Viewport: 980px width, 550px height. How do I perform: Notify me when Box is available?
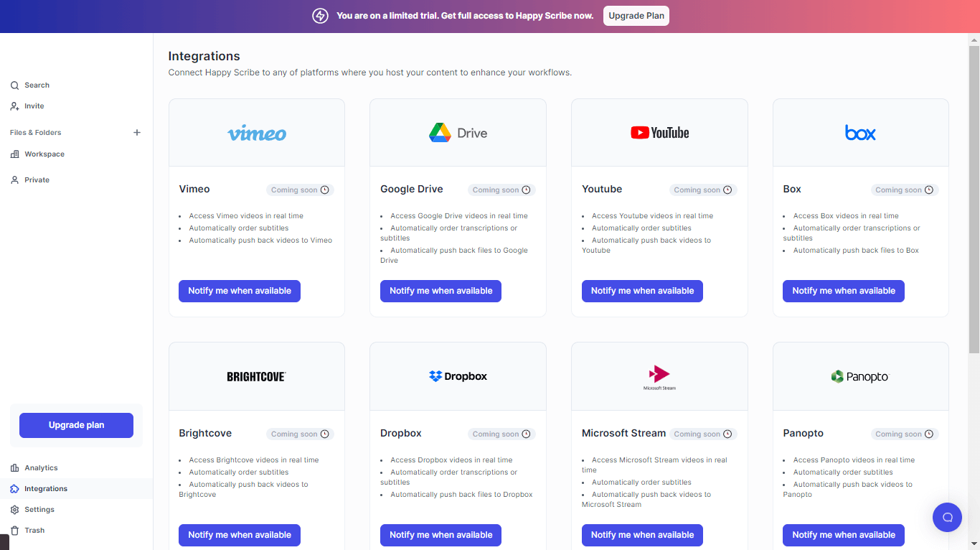coord(844,291)
